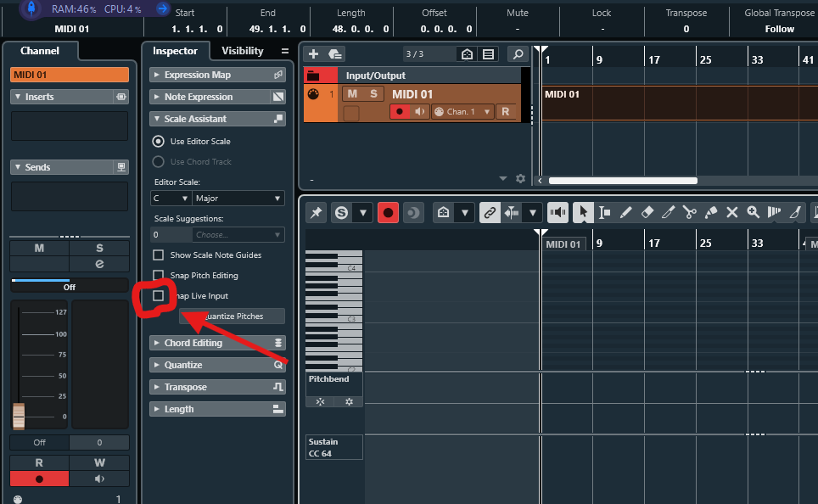
Task: Switch to the Visibility tab
Action: click(x=243, y=51)
